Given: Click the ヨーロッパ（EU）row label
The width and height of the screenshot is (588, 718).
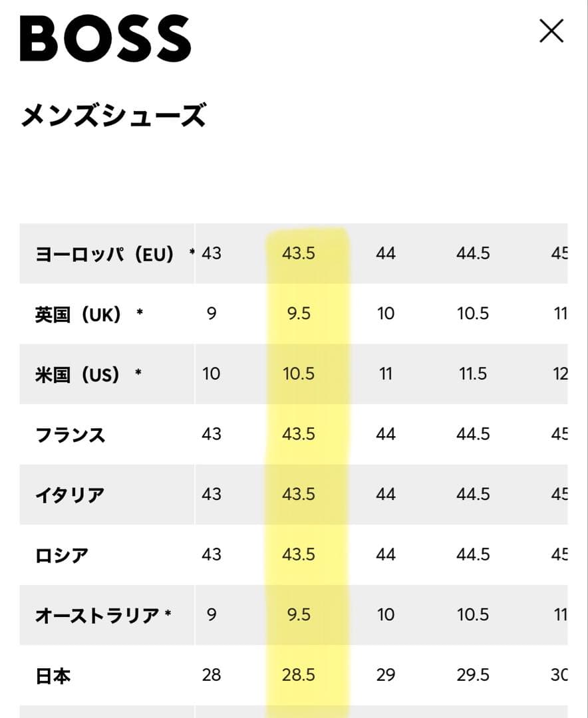Looking at the screenshot, I should pos(104,253).
